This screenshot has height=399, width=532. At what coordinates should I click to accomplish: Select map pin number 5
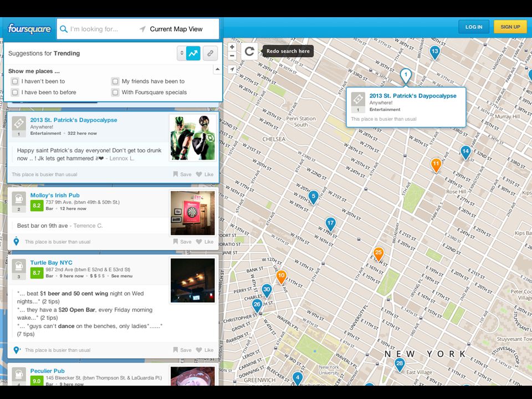point(314,197)
